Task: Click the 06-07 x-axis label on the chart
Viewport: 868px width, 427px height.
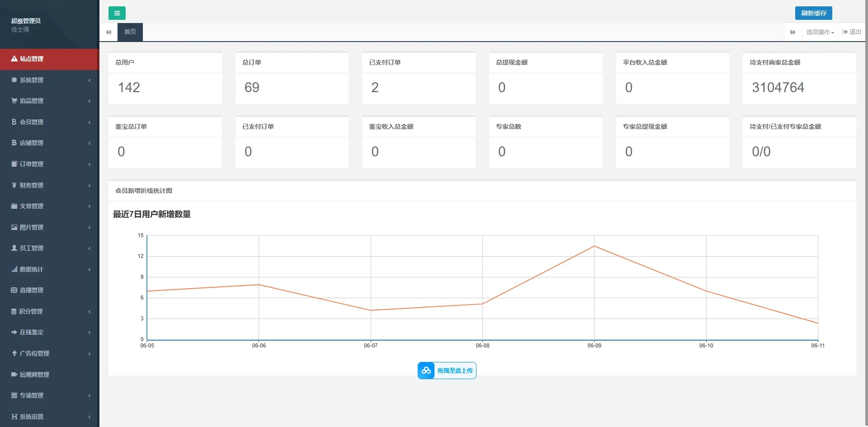Action: tap(371, 346)
